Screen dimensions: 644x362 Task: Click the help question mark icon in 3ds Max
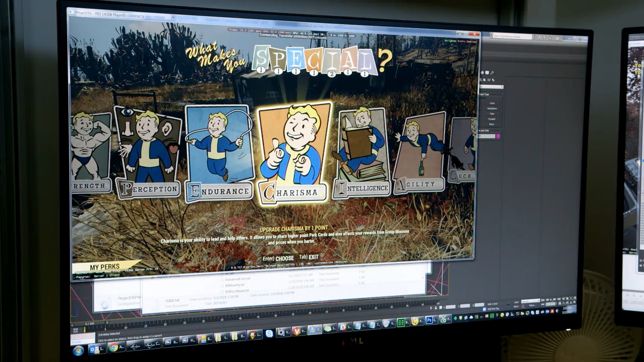557,38
